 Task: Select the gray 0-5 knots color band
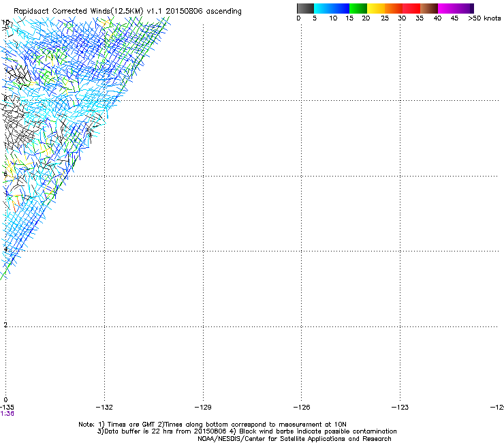point(305,8)
